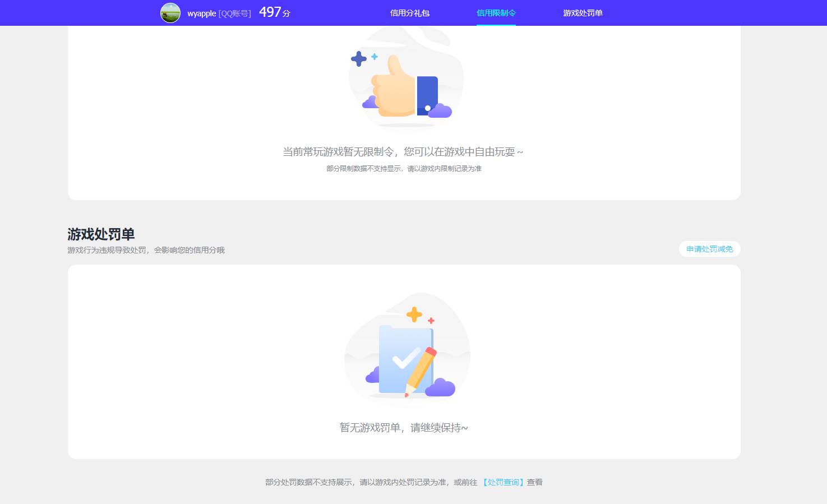Click the wyapple profile avatar icon
The width and height of the screenshot is (827, 504).
170,12
